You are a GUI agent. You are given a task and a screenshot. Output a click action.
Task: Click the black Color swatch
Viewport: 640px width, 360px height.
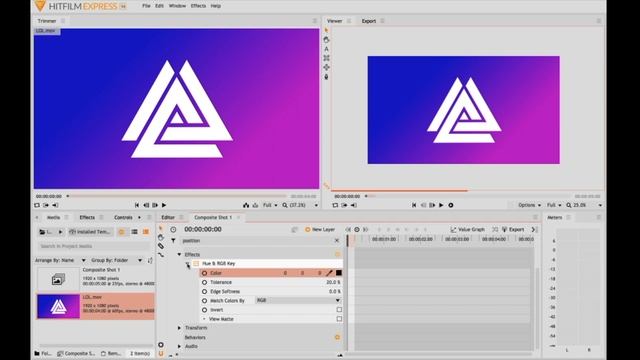(x=339, y=273)
